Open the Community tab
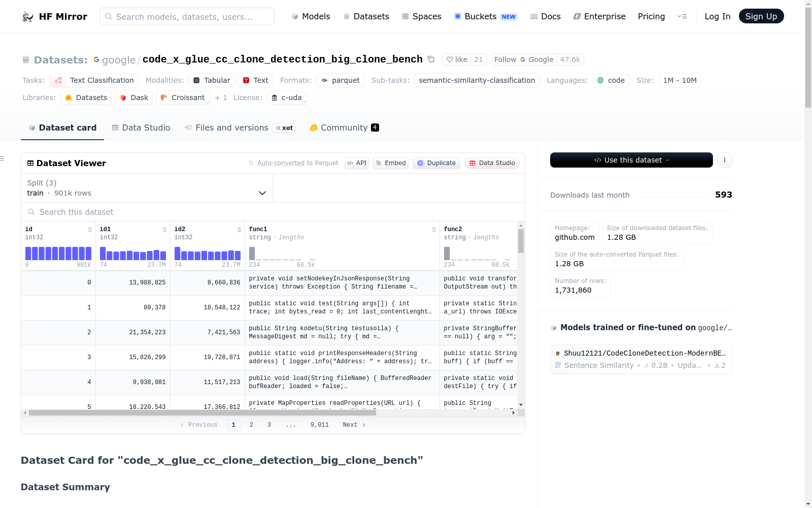This screenshot has height=508, width=812. point(344,128)
